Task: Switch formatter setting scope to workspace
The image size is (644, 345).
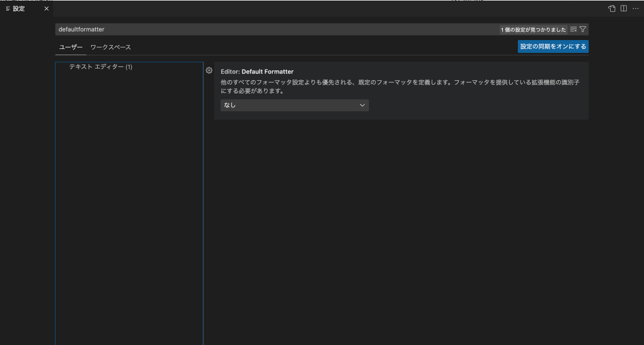Action: coord(110,47)
